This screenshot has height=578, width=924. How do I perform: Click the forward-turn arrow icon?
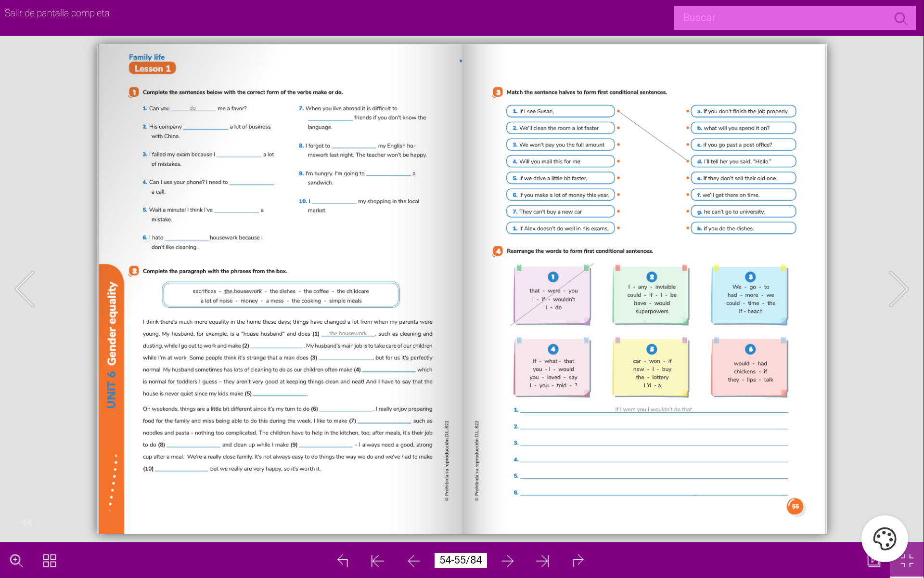point(578,560)
